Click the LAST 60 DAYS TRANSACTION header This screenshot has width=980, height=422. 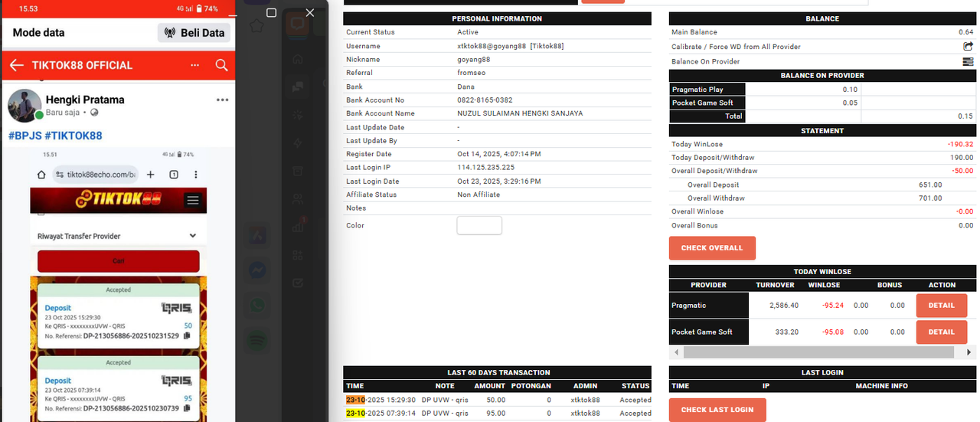tap(498, 373)
